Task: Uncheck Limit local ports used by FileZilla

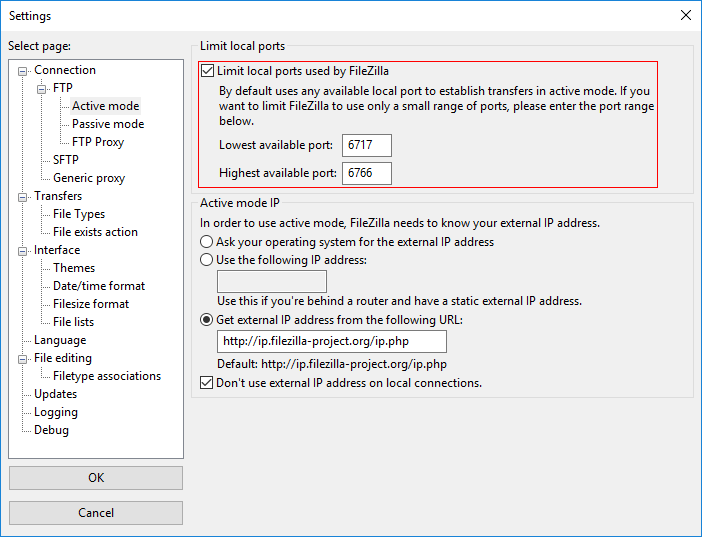Action: click(x=208, y=71)
